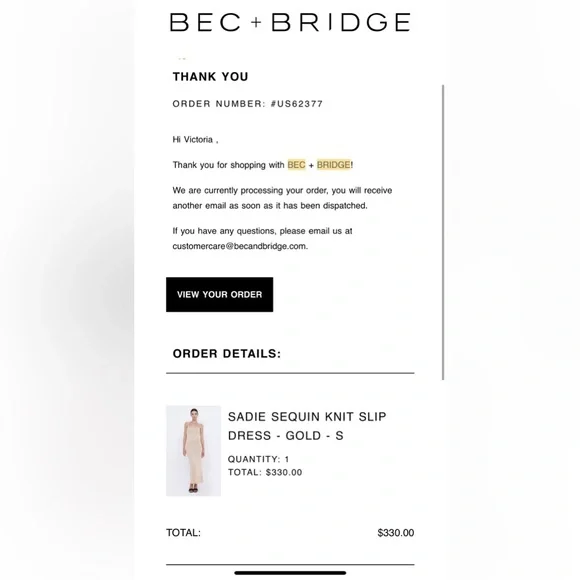Click the item TOTAL: $330.00 line
The width and height of the screenshot is (580, 580).
coord(265,472)
